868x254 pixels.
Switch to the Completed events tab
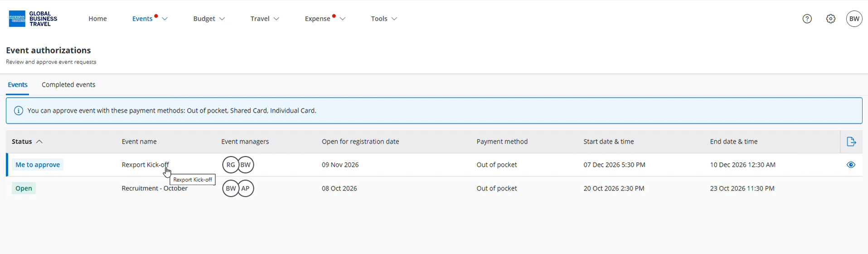point(68,85)
